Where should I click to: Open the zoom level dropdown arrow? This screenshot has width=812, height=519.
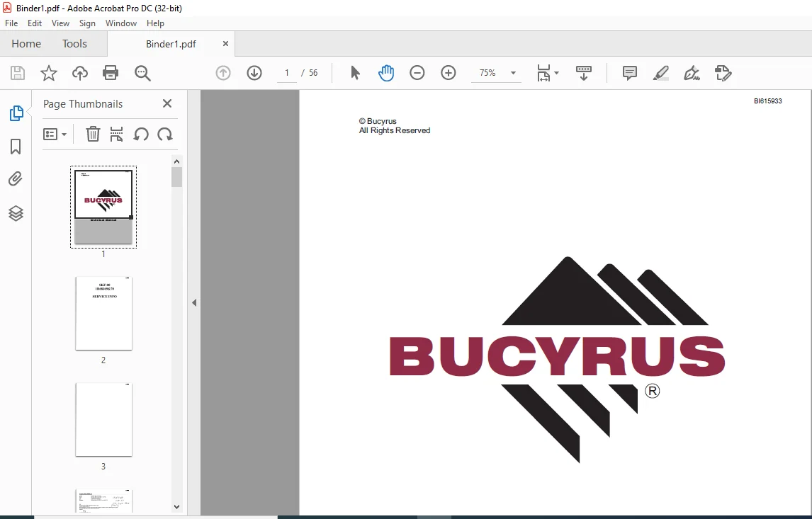[513, 73]
